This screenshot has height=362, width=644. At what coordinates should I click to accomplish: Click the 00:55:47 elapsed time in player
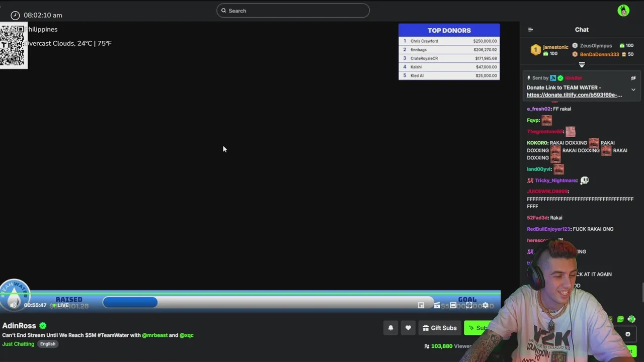pyautogui.click(x=35, y=305)
